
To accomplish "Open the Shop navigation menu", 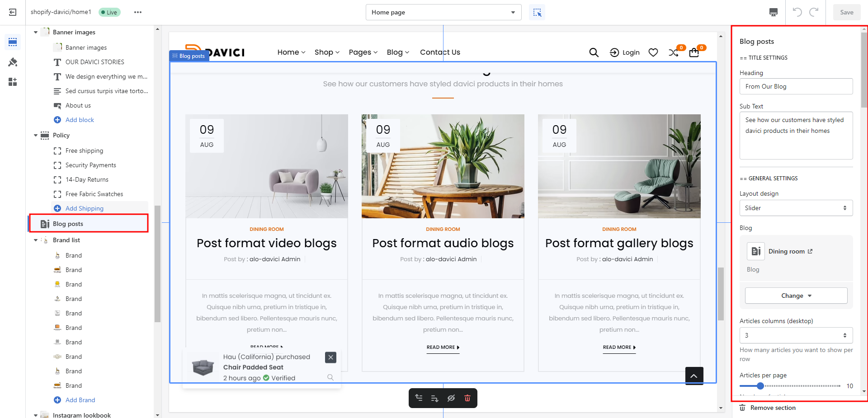I will [x=327, y=52].
